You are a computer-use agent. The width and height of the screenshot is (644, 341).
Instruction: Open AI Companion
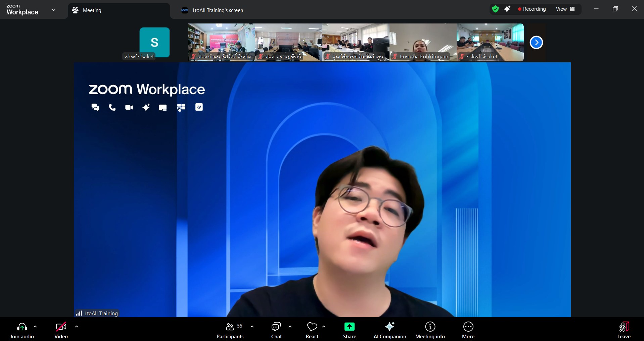coord(389,330)
